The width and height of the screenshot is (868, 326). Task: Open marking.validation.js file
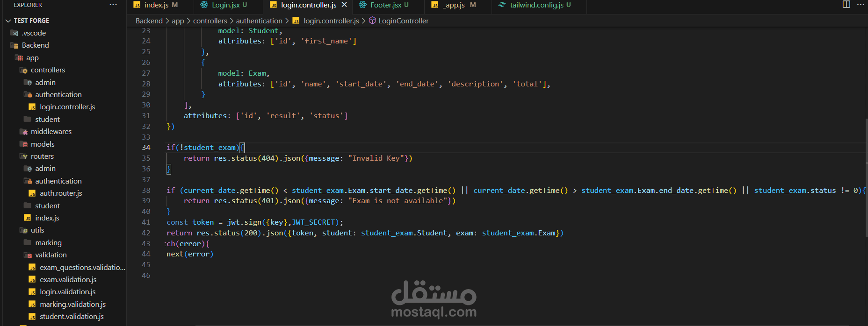pos(73,305)
